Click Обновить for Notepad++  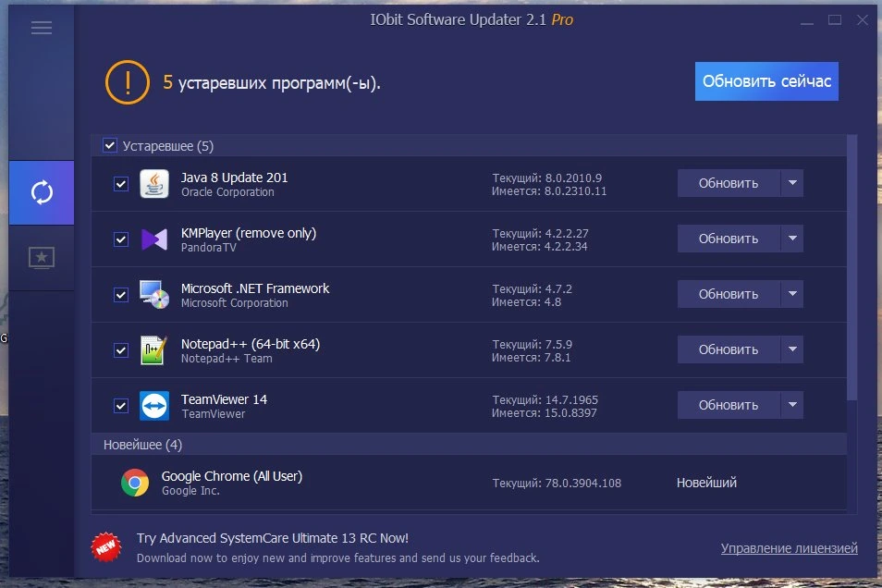point(729,349)
